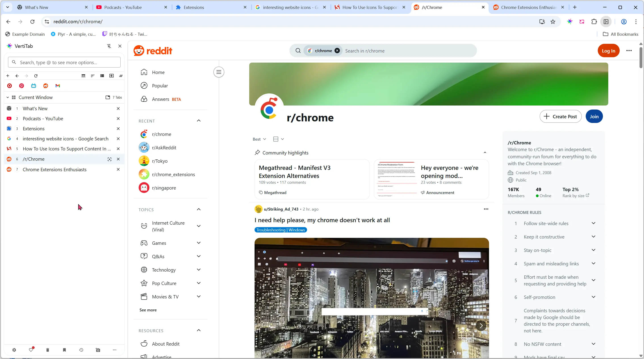Click VertiTab reload icon
Image resolution: width=644 pixels, height=359 pixels.
36,76
